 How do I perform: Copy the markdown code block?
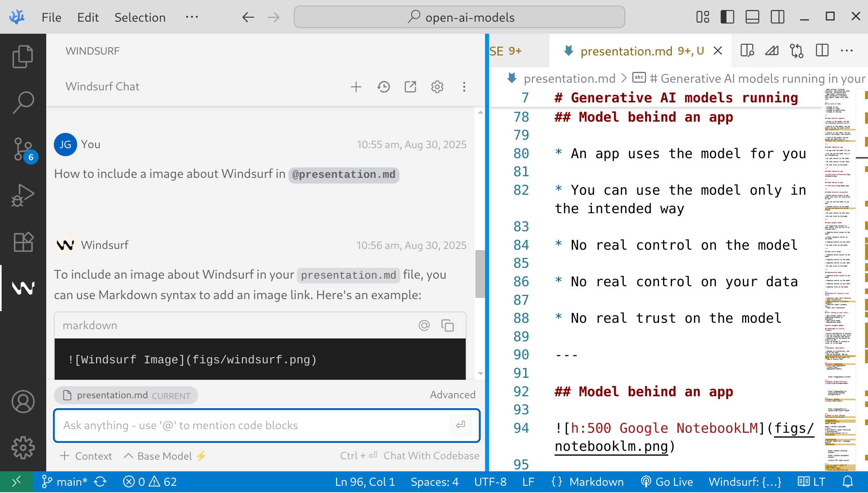point(447,325)
